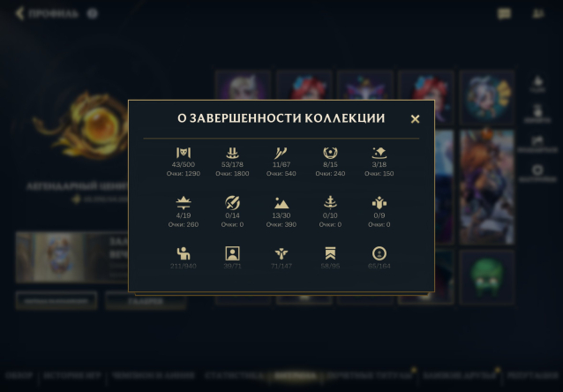The width and height of the screenshot is (563, 392).
Task: Click the claw icon showing 11/67
Action: coord(281,153)
